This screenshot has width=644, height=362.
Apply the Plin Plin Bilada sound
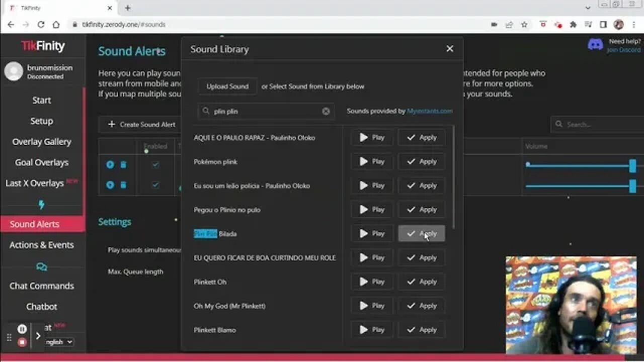[422, 234]
